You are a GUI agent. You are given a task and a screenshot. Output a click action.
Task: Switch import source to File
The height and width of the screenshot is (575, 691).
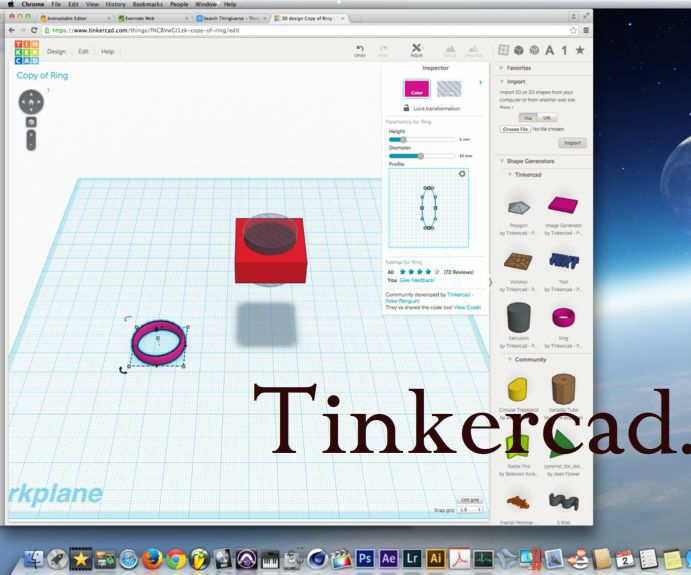click(528, 118)
